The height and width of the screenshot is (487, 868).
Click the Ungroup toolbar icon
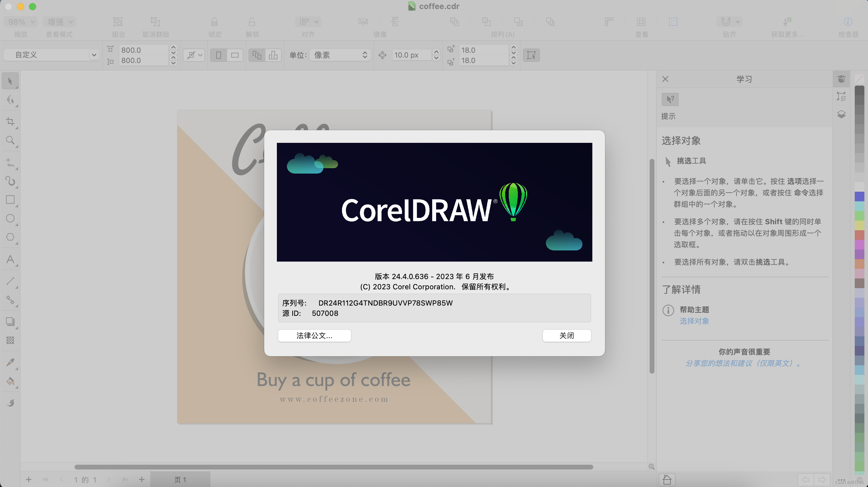(x=155, y=22)
